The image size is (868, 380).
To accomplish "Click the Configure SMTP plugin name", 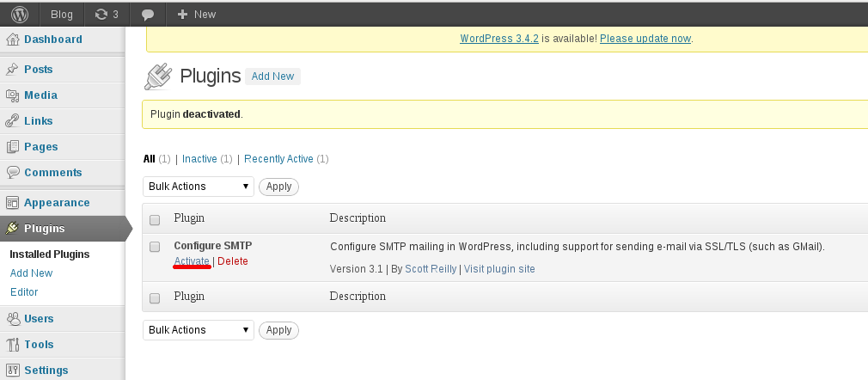I will point(213,245).
